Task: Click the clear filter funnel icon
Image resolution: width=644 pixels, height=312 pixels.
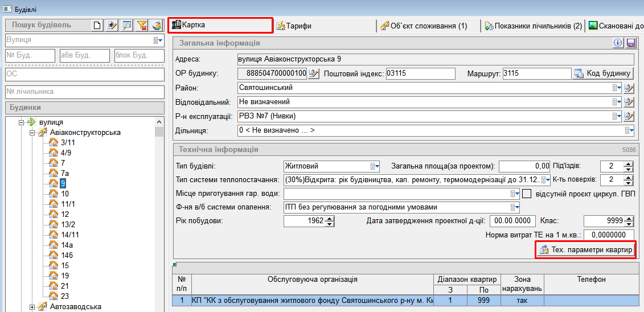Action: (142, 25)
